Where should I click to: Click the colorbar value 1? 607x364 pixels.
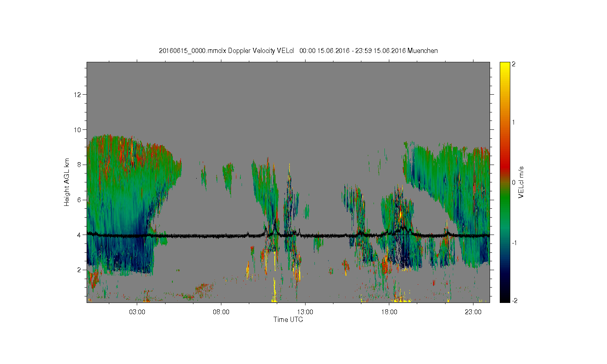click(514, 122)
